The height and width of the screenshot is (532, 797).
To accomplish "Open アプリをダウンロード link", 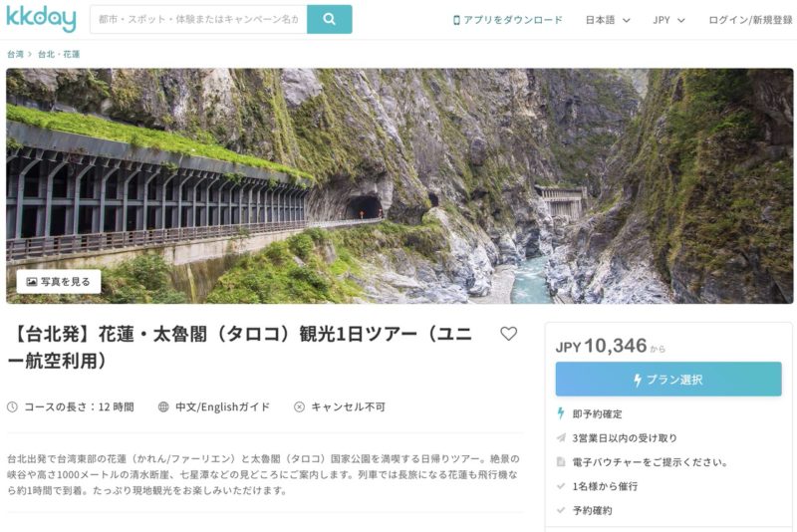I will (512, 20).
